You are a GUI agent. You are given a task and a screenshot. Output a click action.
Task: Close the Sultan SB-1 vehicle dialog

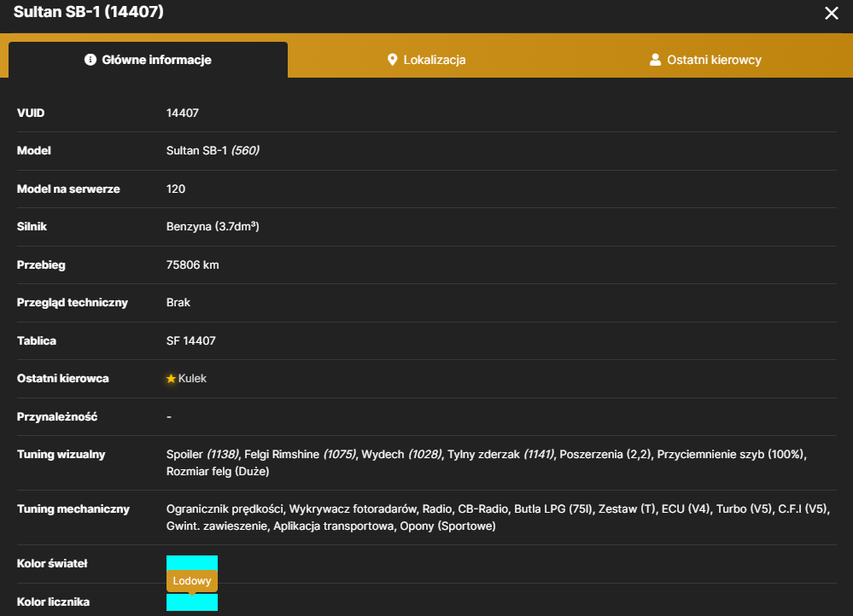pos(831,13)
